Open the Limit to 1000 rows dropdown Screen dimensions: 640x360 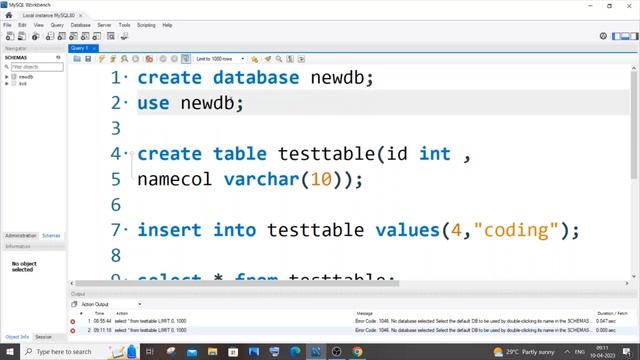pyautogui.click(x=220, y=59)
